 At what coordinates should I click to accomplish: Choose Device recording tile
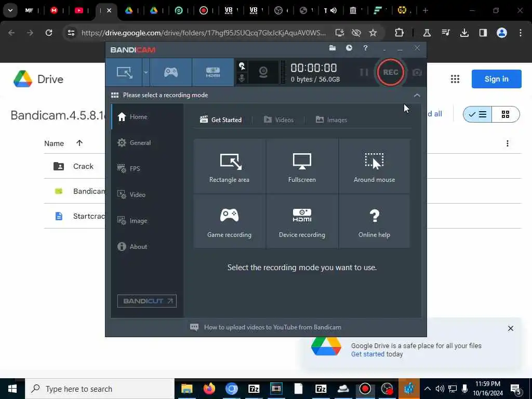click(x=302, y=221)
